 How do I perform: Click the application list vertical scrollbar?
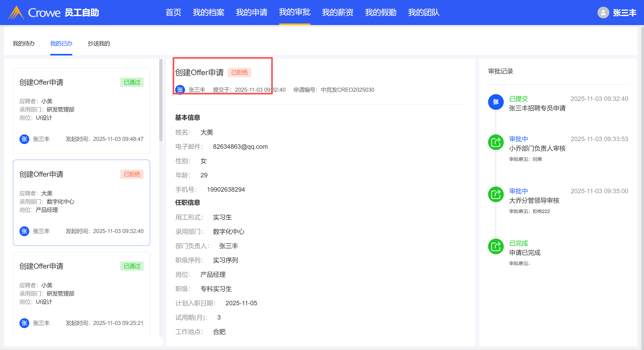click(x=161, y=100)
